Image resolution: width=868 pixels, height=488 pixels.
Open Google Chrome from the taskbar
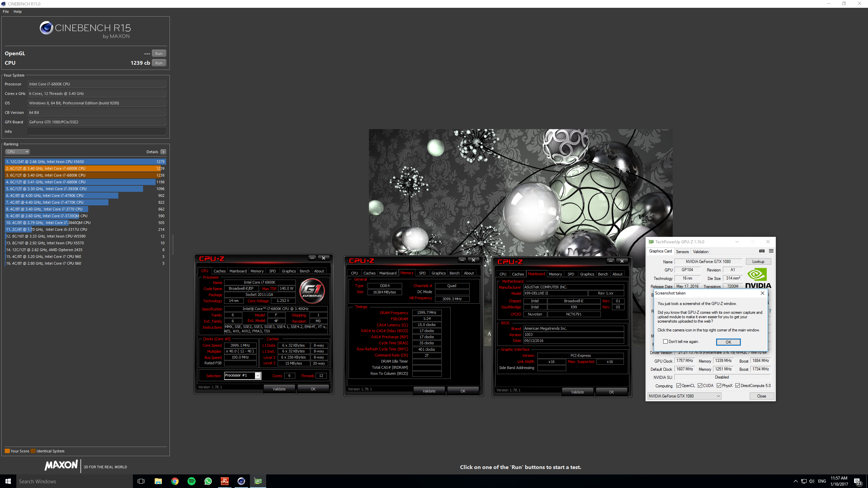pos(175,481)
